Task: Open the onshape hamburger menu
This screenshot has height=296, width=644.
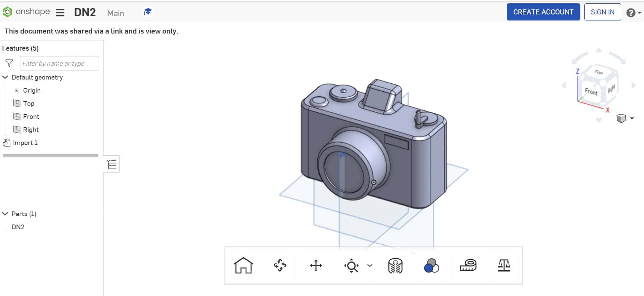Action: [60, 13]
